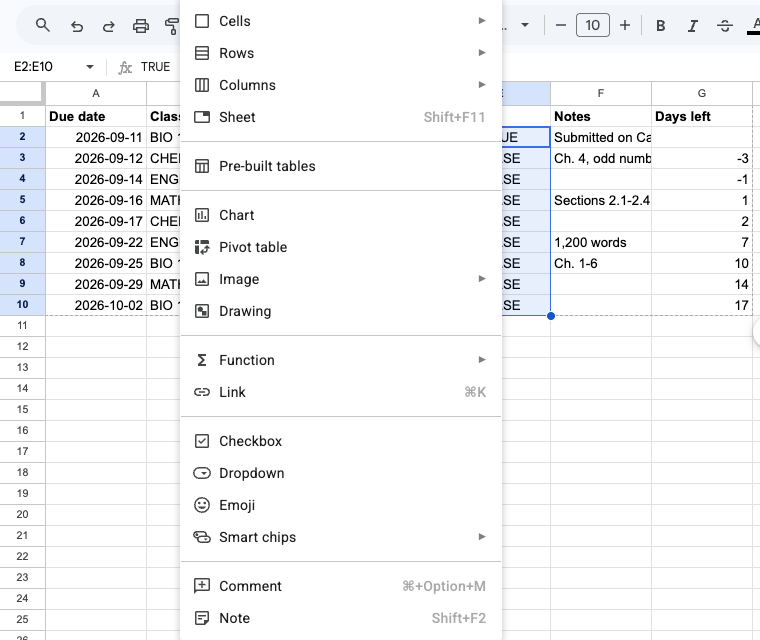This screenshot has width=760, height=640.
Task: Click the Function submenu arrow
Action: click(x=482, y=359)
